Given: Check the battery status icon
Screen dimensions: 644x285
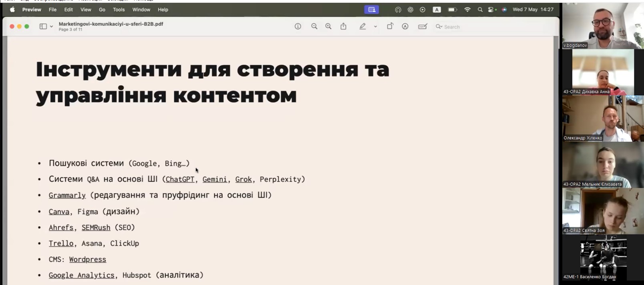Looking at the screenshot, I should tap(453, 10).
